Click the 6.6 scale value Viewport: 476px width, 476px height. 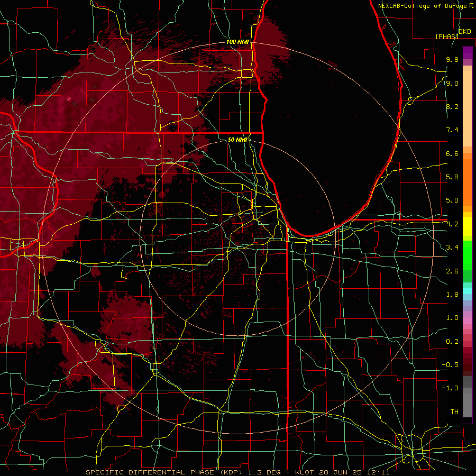[x=452, y=153]
